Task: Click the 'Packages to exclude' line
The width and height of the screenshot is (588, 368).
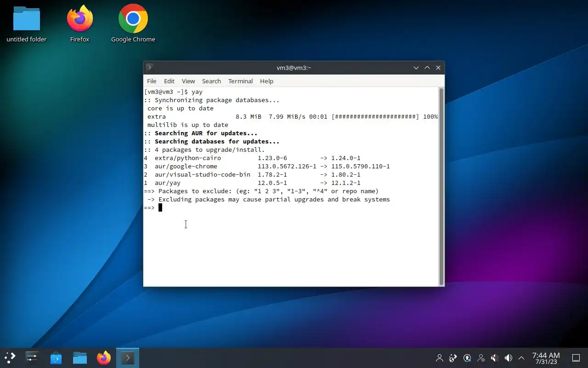Action: (x=261, y=191)
